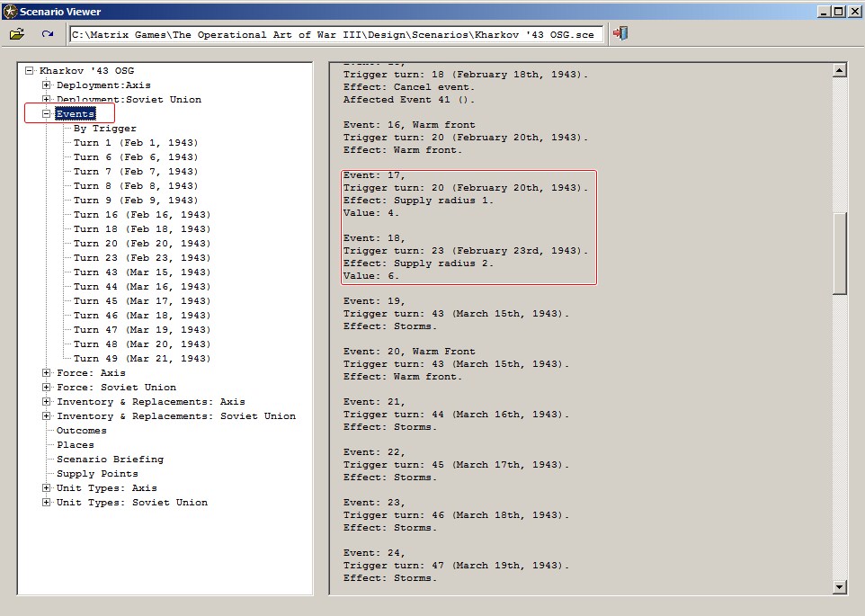Click the reload scenario arrow icon
865x616 pixels.
(48, 34)
